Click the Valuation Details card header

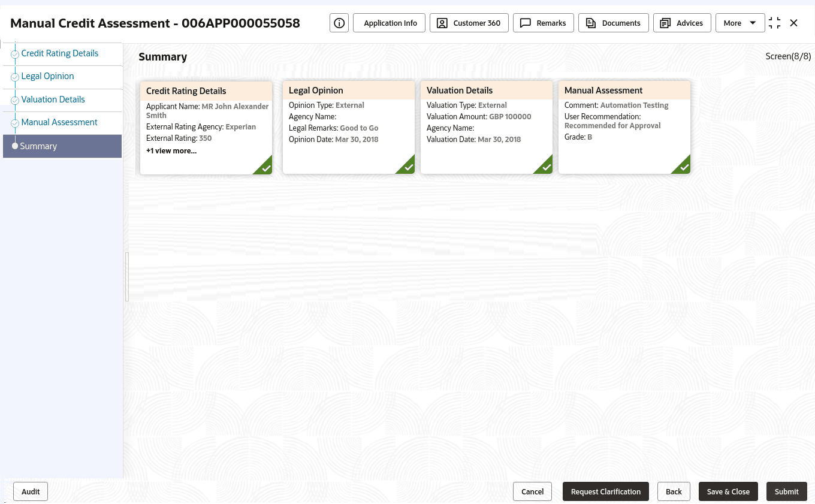(487, 90)
